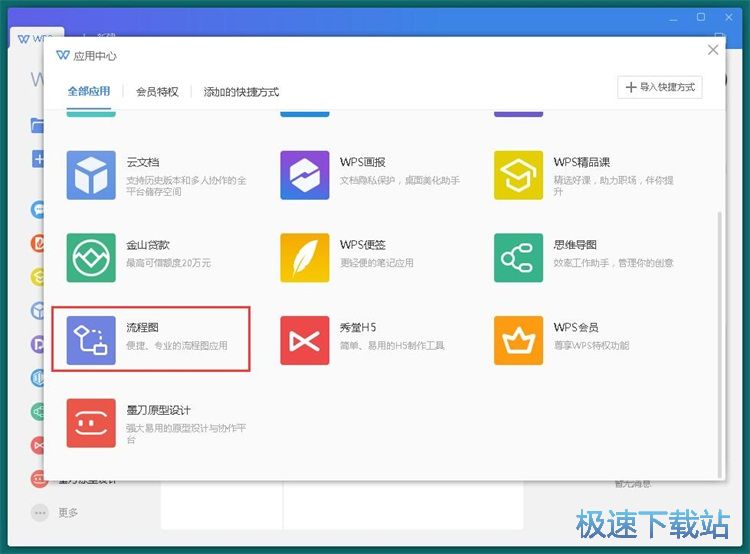
Task: Click description 最高可借额度20万元
Action: tap(168, 263)
